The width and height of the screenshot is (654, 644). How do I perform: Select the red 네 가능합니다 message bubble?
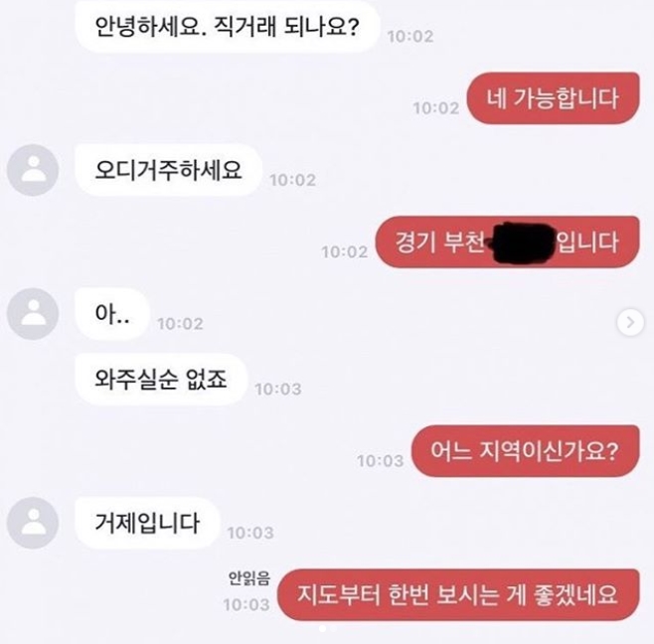(x=553, y=98)
